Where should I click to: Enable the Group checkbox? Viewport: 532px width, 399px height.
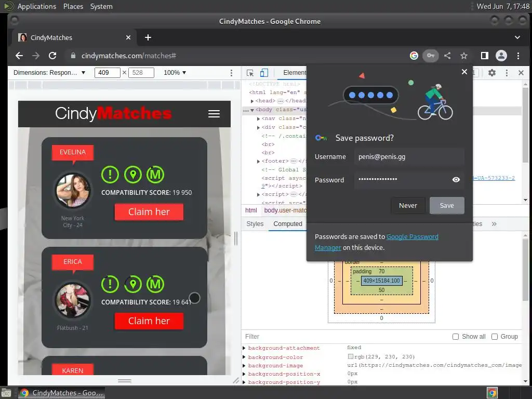[x=495, y=337]
